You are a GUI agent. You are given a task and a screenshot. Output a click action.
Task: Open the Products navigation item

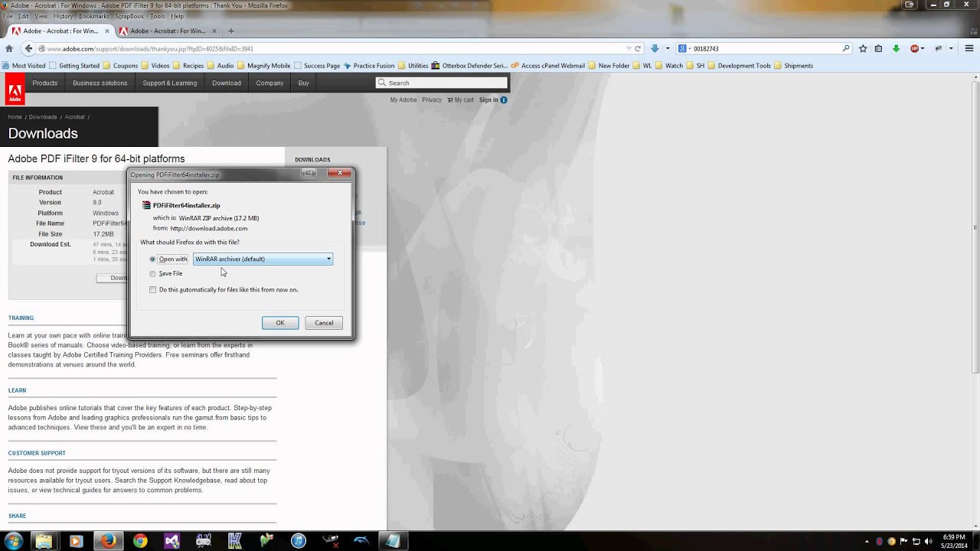coord(44,83)
